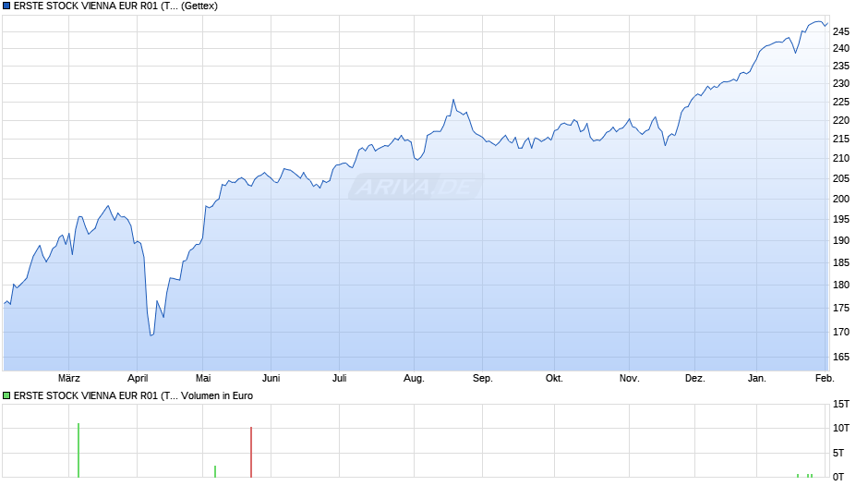Click the 235 price axis value
This screenshot has width=868, height=486.
click(841, 66)
